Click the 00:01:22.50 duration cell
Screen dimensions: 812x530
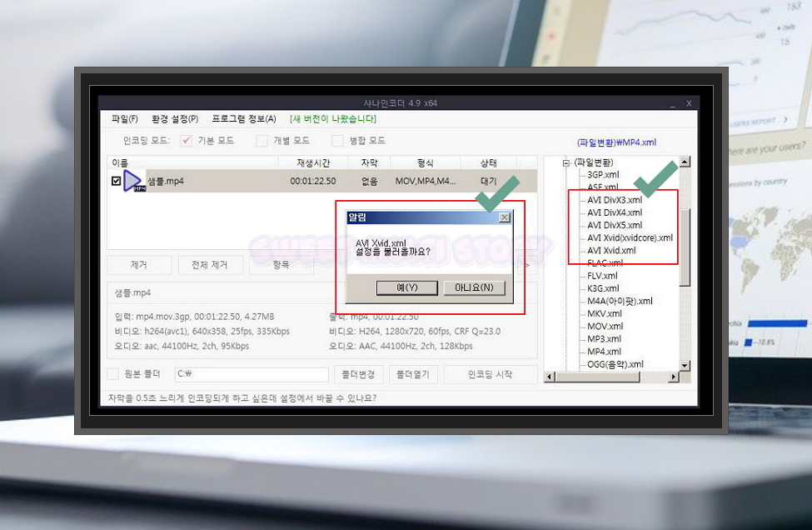[313, 181]
